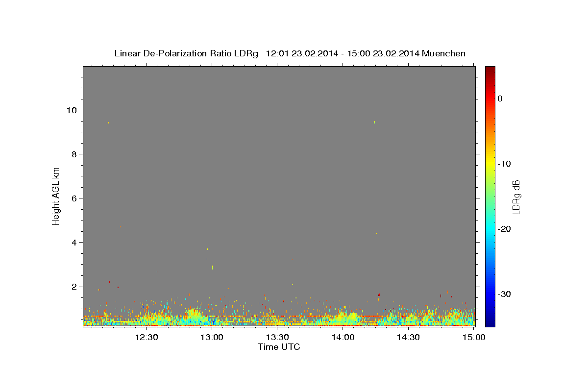Click the dark blue bottom of colorbar
588x392 pixels.
click(x=490, y=323)
